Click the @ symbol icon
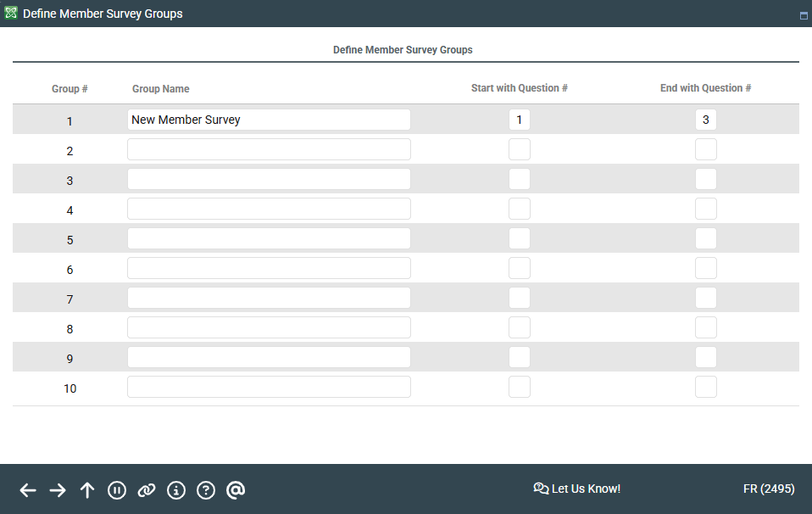Image resolution: width=812 pixels, height=514 pixels. [x=236, y=490]
